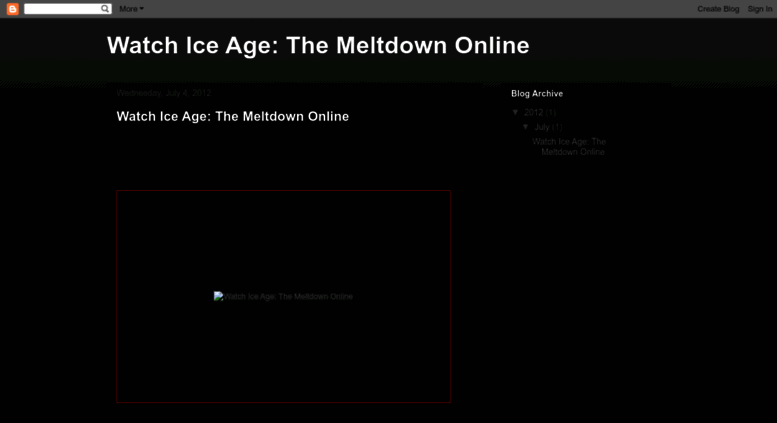Screen dimensions: 777x423
Task: Click the magnifier search icon in navbar
Action: click(105, 9)
